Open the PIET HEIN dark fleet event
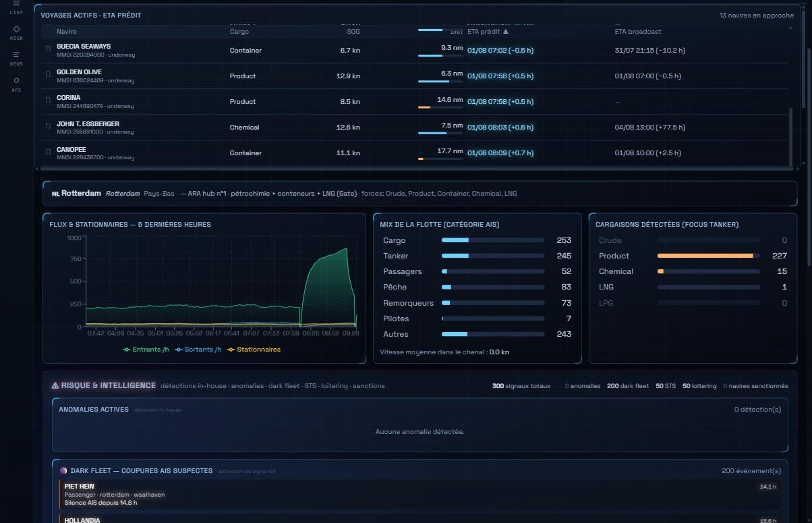The image size is (812, 523). tap(419, 495)
